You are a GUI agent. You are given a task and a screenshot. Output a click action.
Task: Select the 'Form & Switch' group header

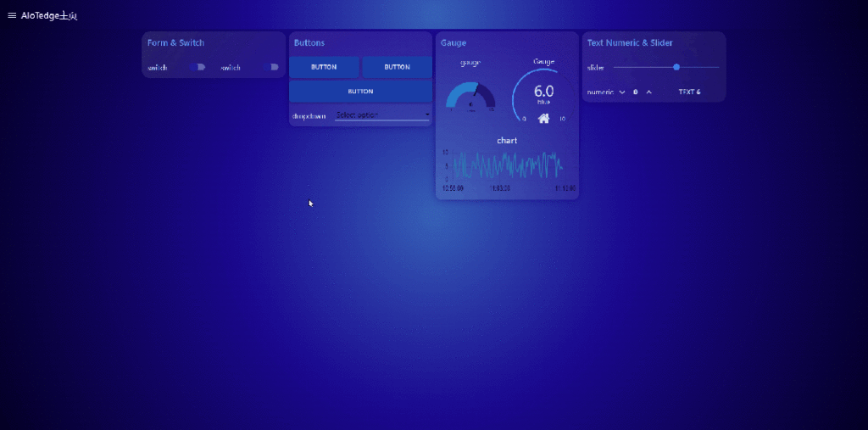175,42
